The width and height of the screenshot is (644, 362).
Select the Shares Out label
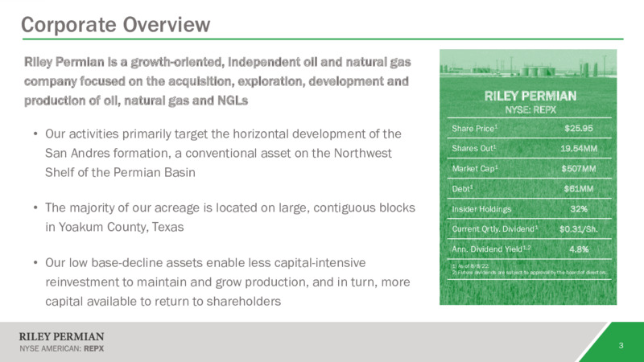(x=474, y=148)
